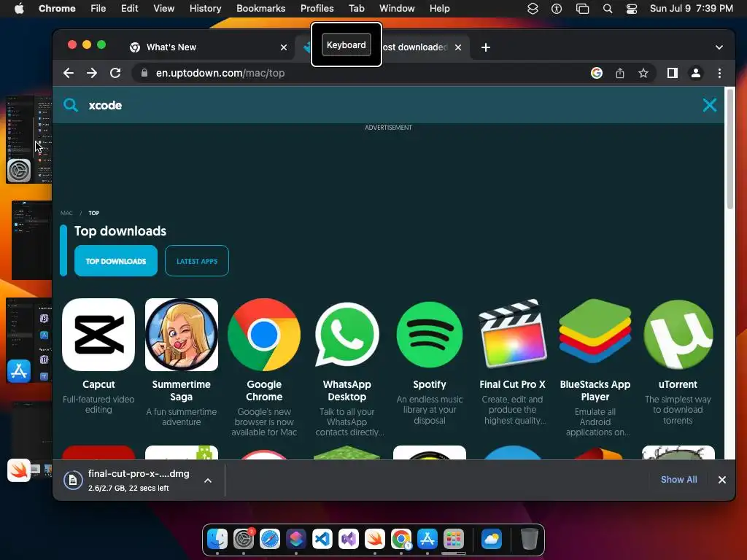The image size is (747, 560).
Task: Click Show All downloads
Action: [679, 480]
